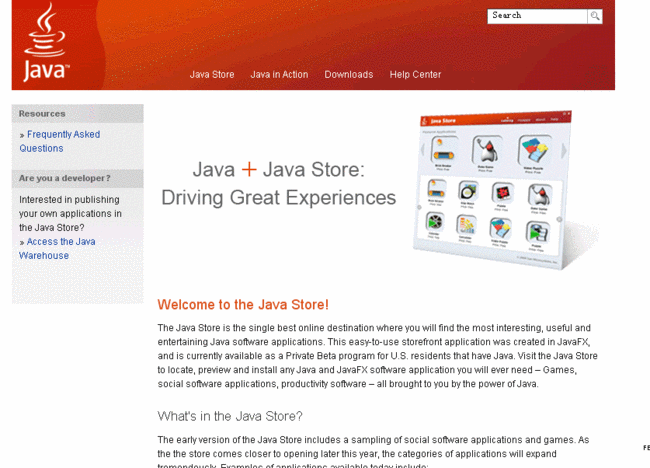Click the Java coffee cup logo
This screenshot has height=468, width=650.
46,42
